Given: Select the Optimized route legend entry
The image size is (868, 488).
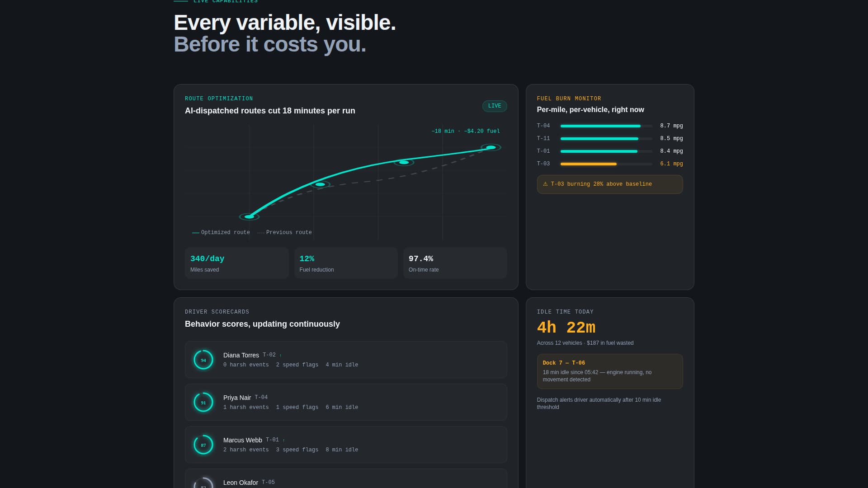Looking at the screenshot, I should [221, 233].
